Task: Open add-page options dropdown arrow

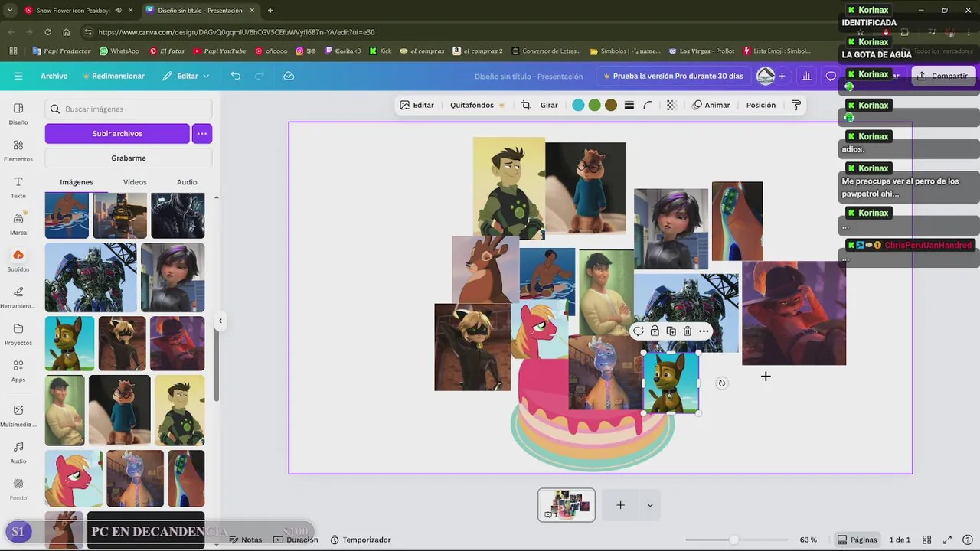Action: click(650, 505)
